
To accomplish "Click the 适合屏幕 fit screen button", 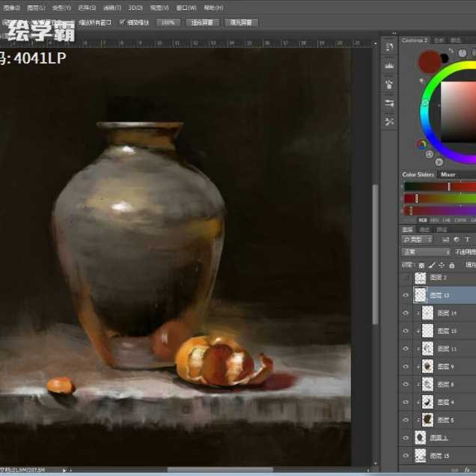I will pyautogui.click(x=202, y=22).
